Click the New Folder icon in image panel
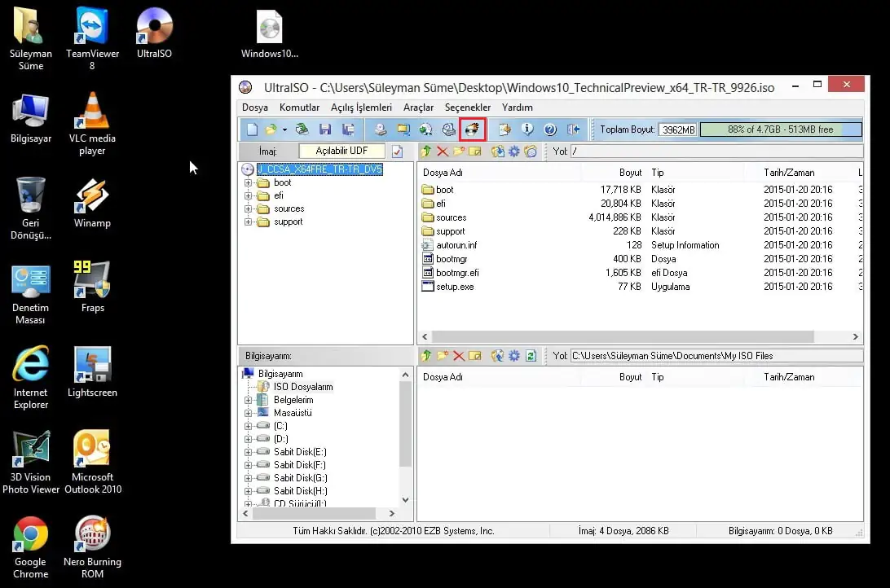 click(x=458, y=151)
